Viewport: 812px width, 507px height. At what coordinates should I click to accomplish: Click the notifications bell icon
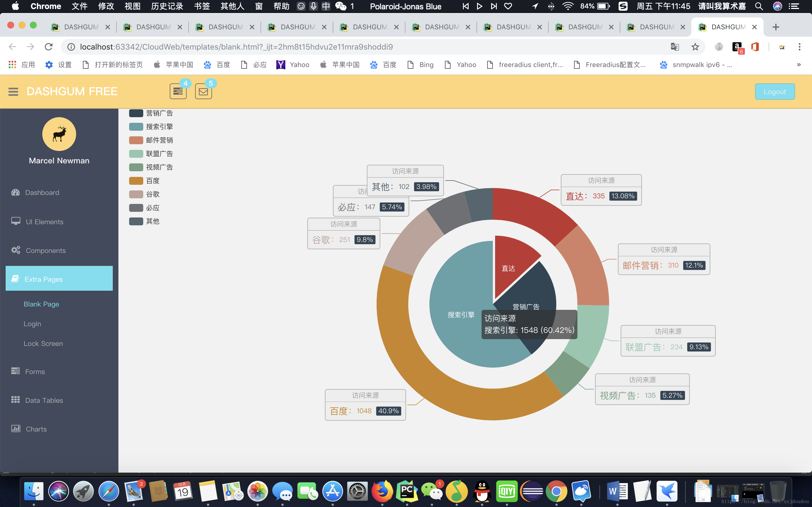pyautogui.click(x=178, y=91)
